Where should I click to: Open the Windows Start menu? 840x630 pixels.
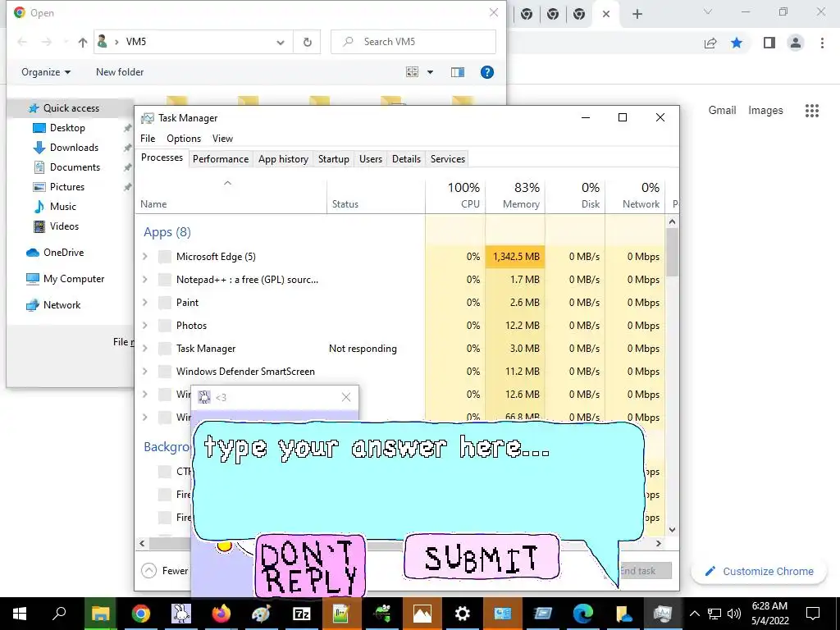tap(20, 614)
